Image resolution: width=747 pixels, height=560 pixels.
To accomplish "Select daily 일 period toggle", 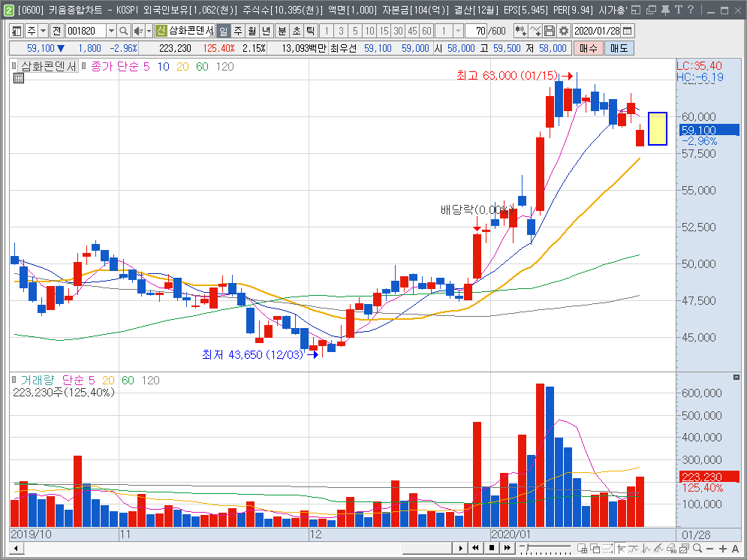I will 223,31.
